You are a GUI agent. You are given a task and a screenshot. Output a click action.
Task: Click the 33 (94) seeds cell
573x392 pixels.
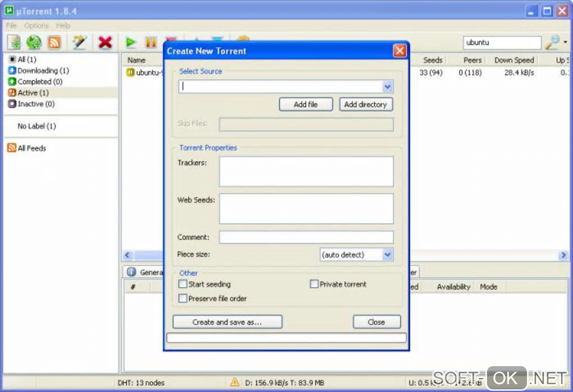(431, 72)
